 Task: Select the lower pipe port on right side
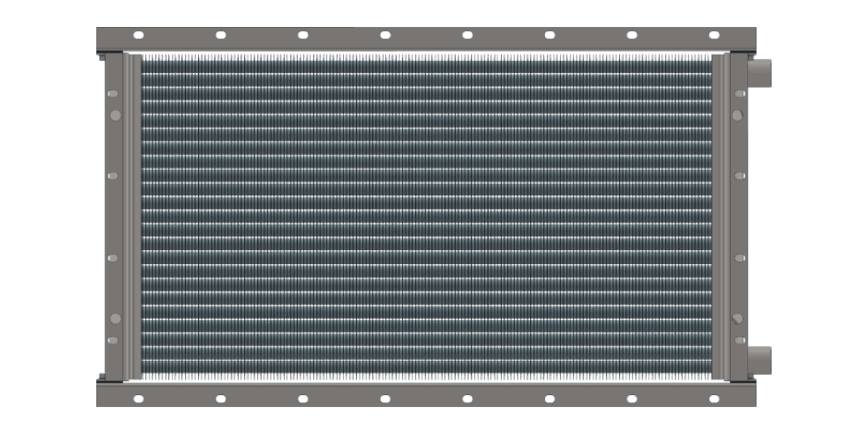click(x=759, y=358)
